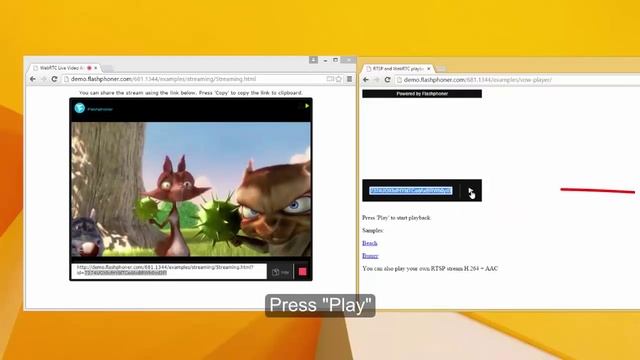The height and width of the screenshot is (360, 640).
Task: Close the RTSP and WebRTC player tab
Action: 429,69
